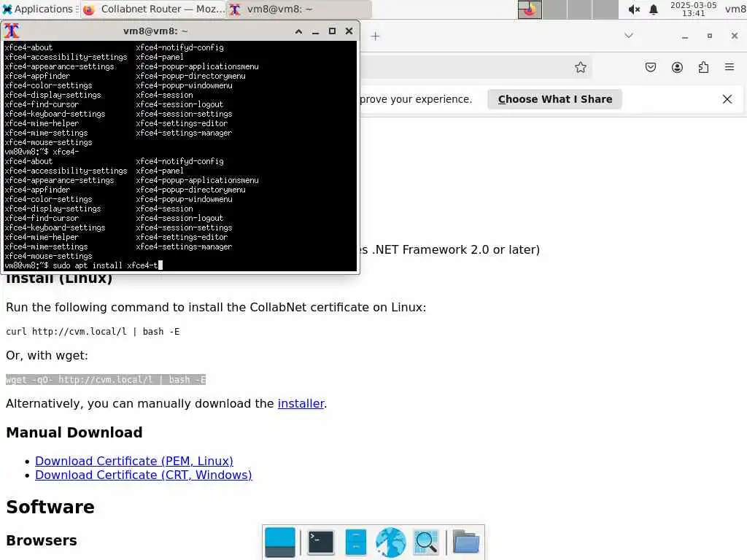Screen dimensions: 747x560
Task: Select the vm8@vm8 terminal taskbar entry
Action: pos(298,9)
